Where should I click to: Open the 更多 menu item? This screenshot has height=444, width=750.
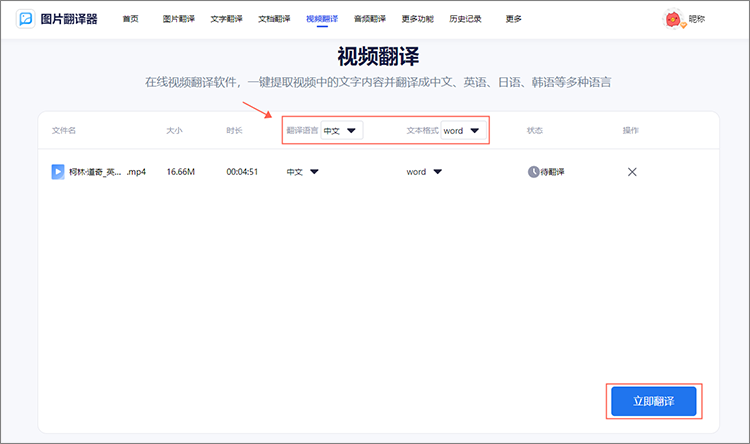point(513,19)
